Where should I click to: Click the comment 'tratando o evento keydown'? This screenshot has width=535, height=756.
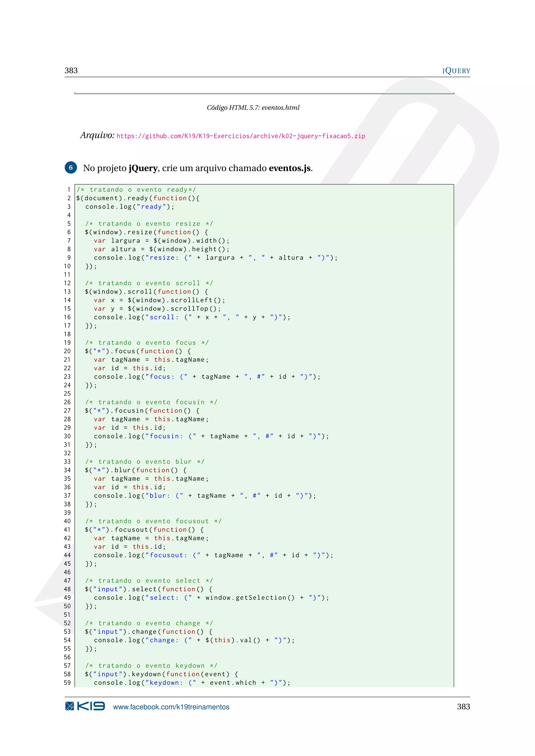[x=151, y=666]
